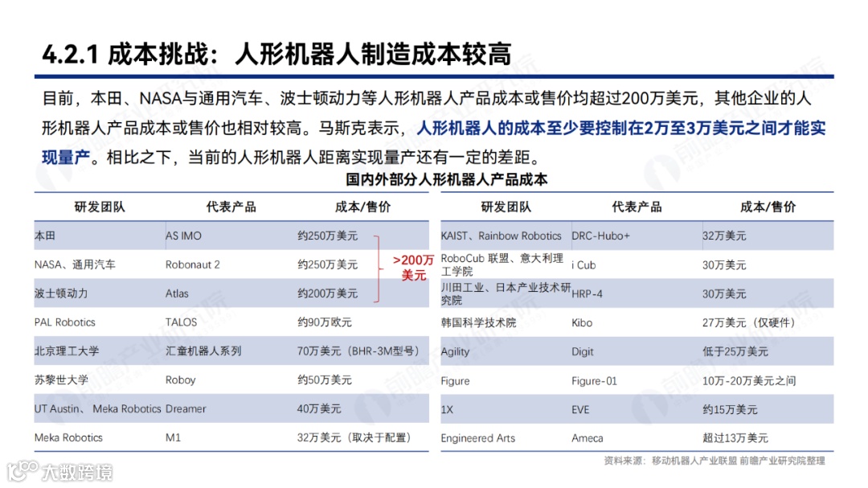Click the product cell 'i Cub'
868x488 pixels.
coord(584,265)
